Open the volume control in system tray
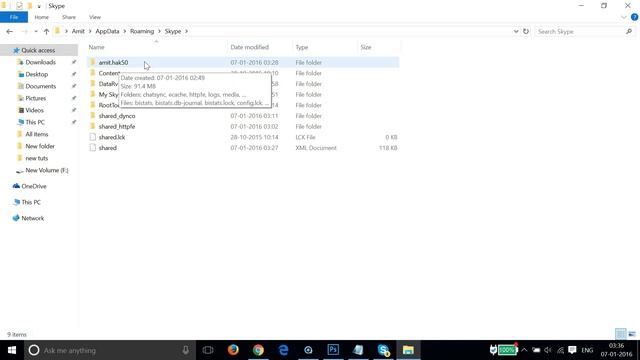 (548, 350)
